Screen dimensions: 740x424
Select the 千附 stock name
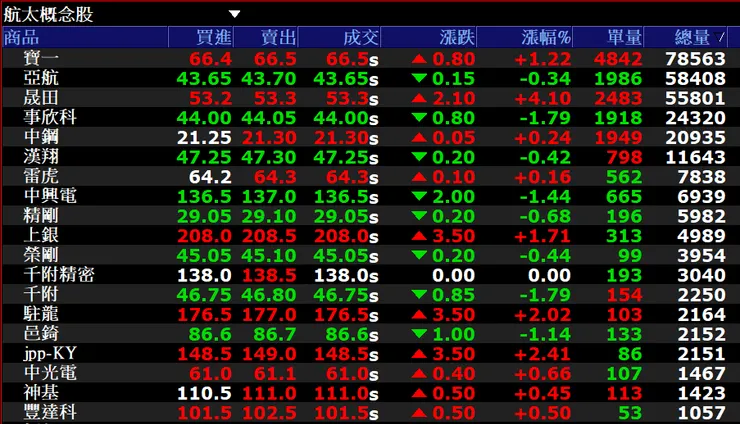(x=42, y=295)
